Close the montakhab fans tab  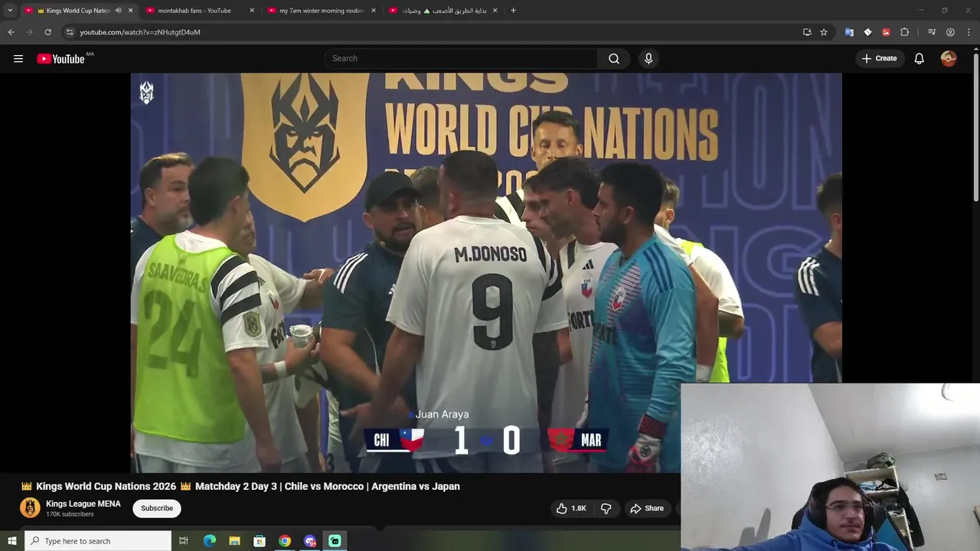pos(252,11)
